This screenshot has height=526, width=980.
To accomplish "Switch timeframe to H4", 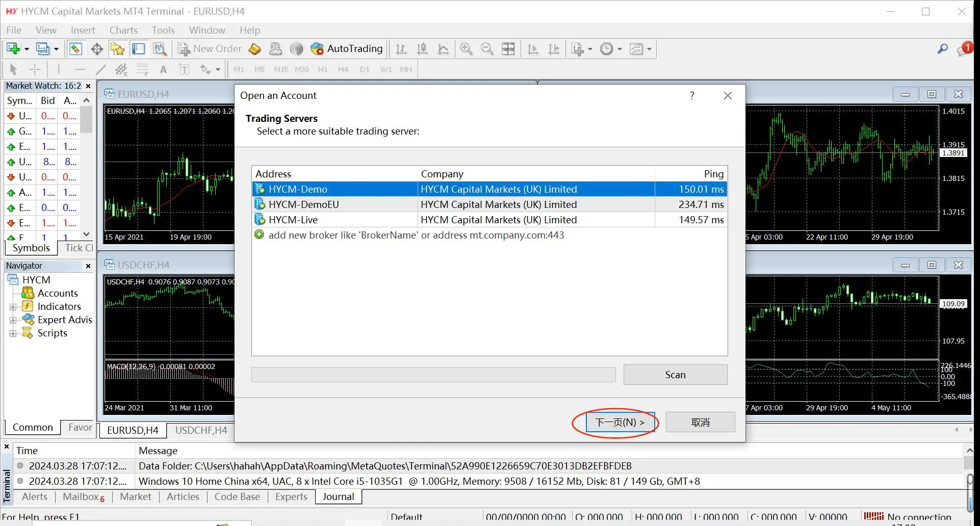I will 343,69.
